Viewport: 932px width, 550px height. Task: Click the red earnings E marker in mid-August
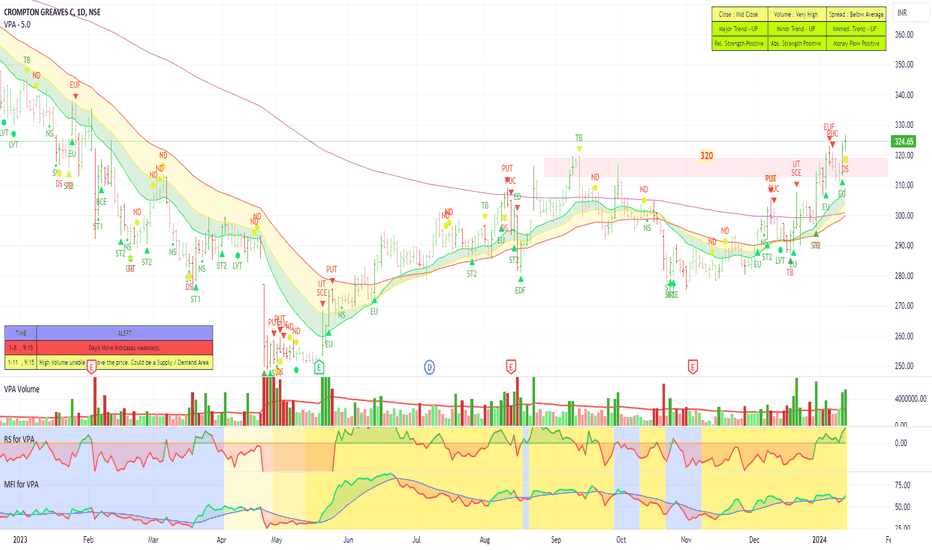(x=511, y=367)
